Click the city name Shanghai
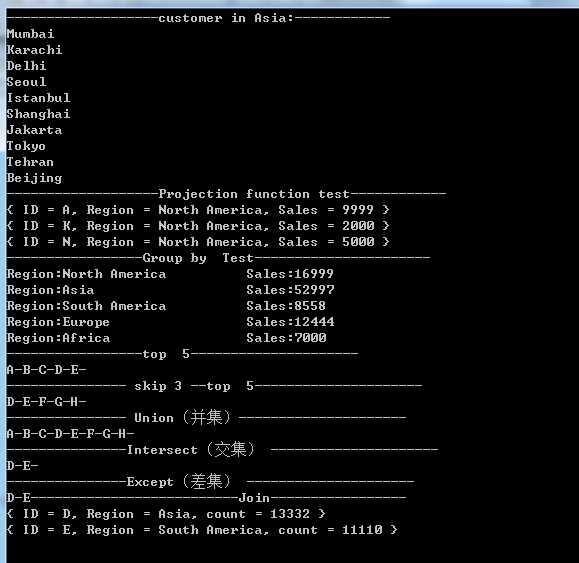Viewport: 579px width, 563px height. tap(38, 114)
